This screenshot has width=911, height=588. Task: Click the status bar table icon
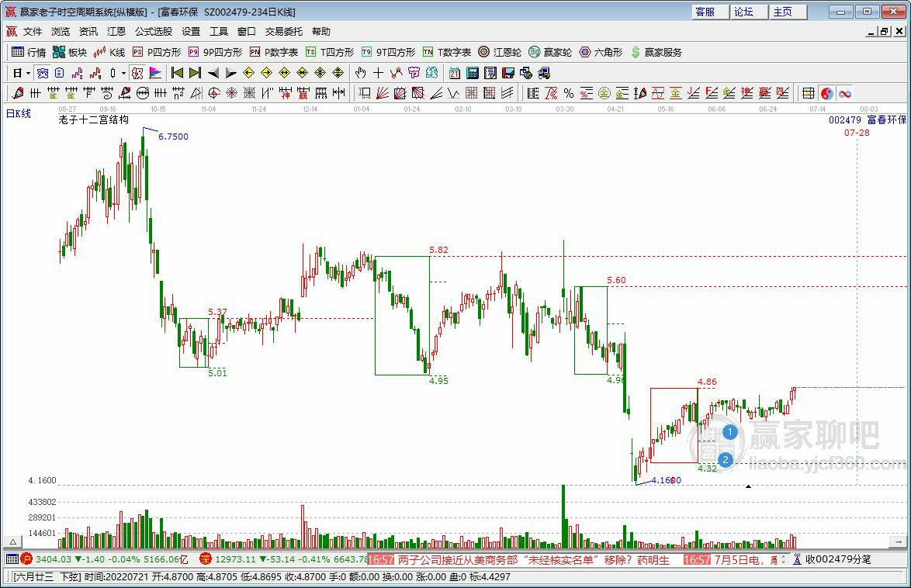pyautogui.click(x=12, y=559)
